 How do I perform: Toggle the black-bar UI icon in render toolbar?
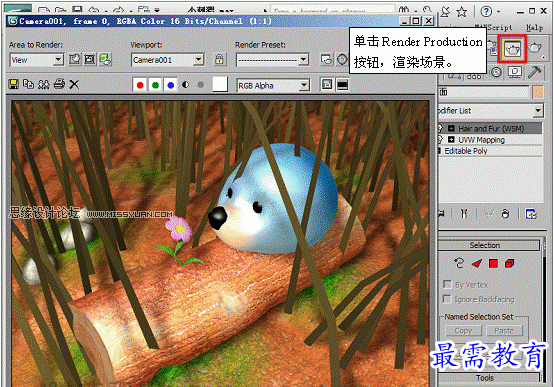[x=342, y=84]
